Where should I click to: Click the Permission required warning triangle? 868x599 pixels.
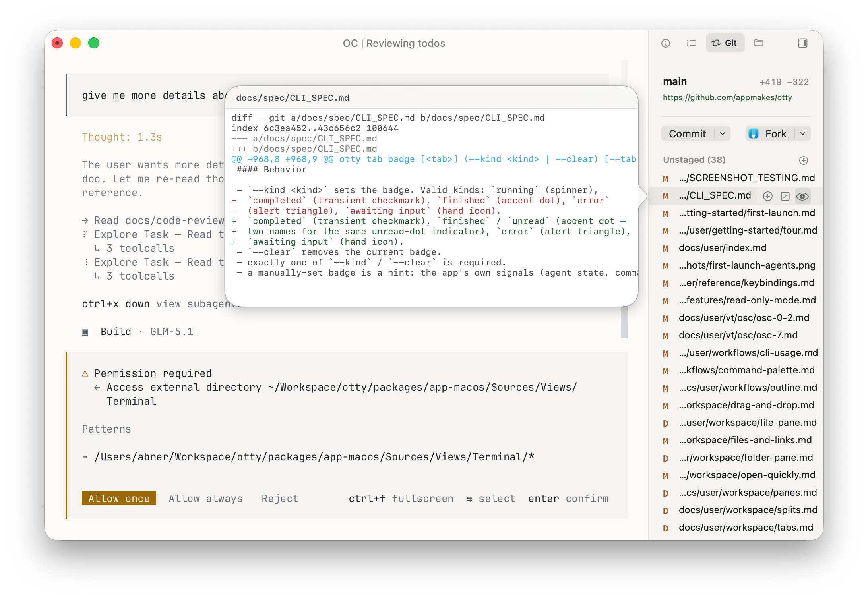pos(85,373)
